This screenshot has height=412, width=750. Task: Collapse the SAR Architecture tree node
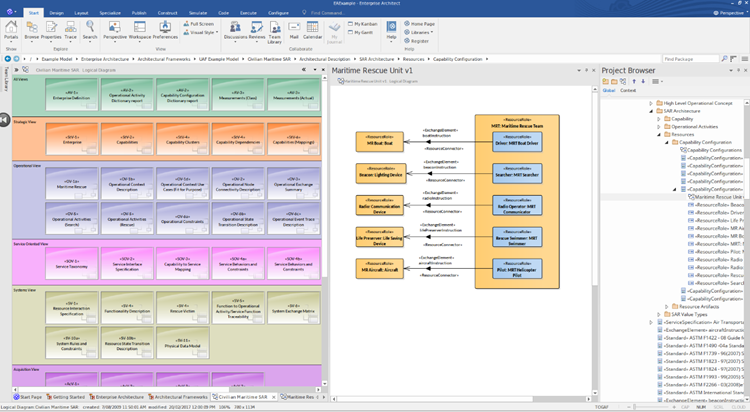[x=651, y=111]
